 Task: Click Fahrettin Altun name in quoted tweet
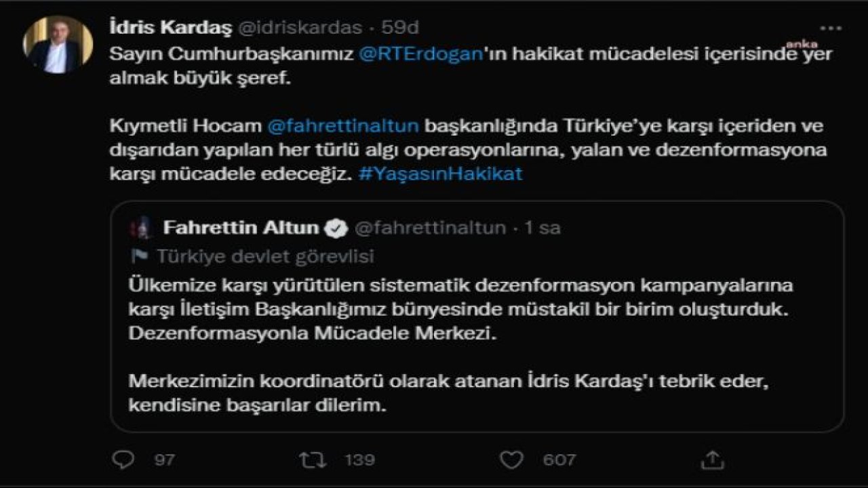[240, 228]
